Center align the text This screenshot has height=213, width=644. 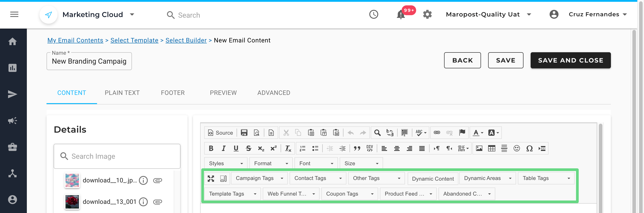tap(397, 148)
